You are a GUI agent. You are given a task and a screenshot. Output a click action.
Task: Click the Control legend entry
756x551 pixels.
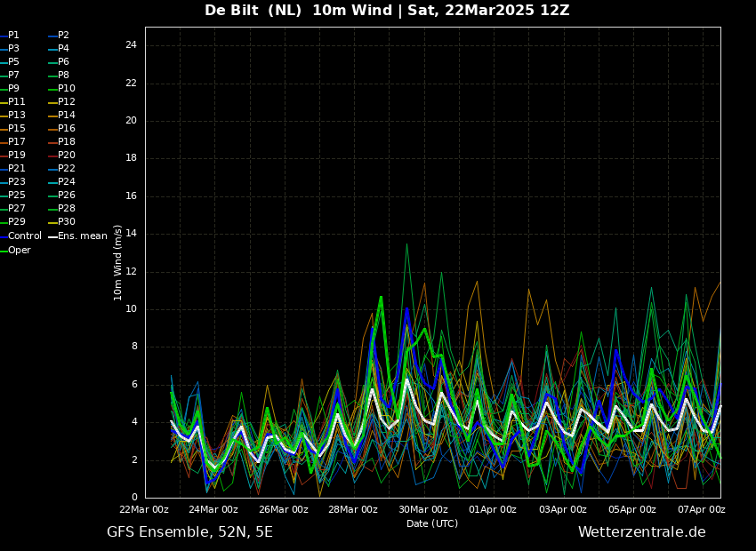point(21,236)
